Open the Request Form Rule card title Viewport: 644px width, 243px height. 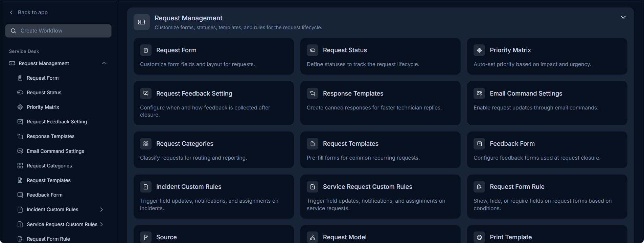pos(517,187)
